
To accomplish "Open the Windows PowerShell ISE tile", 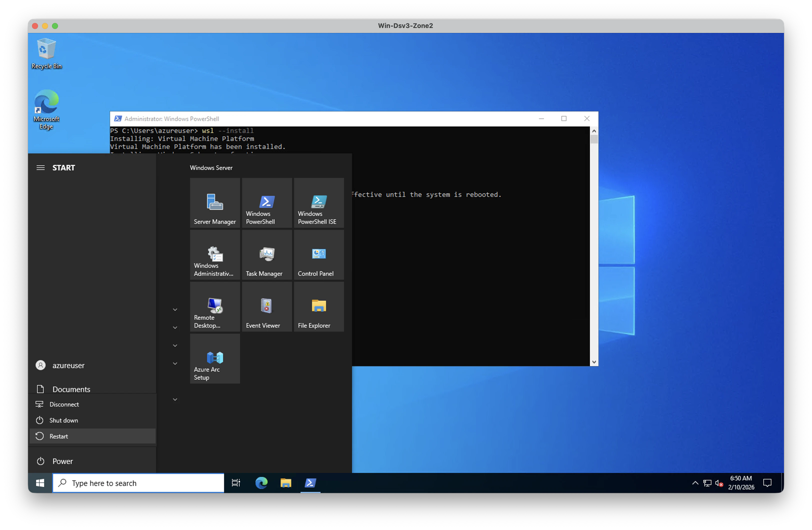I will [319, 203].
